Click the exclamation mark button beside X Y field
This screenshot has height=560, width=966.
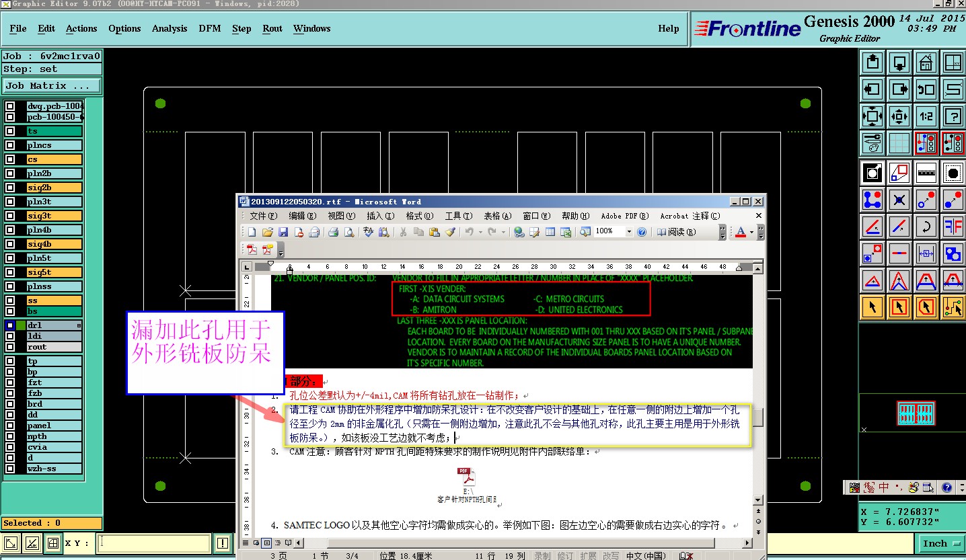(223, 543)
